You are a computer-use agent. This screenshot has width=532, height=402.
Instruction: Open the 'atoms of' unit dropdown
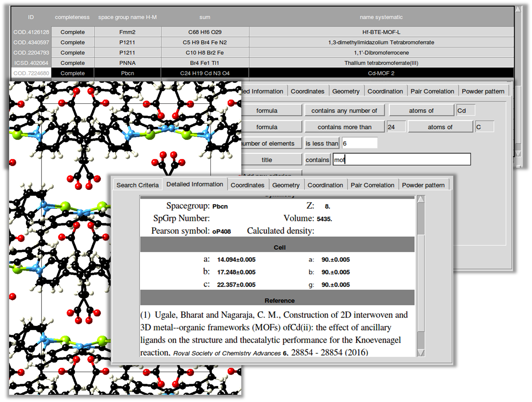coord(422,110)
